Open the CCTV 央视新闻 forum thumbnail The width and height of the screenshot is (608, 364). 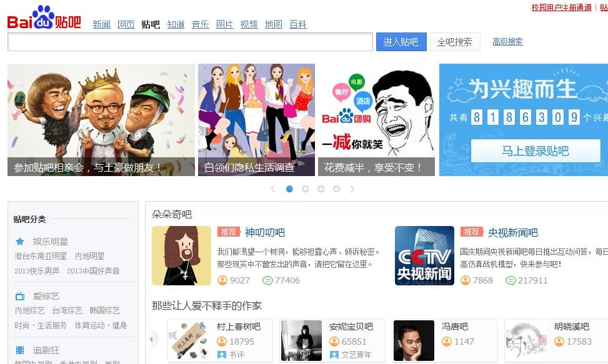point(424,255)
